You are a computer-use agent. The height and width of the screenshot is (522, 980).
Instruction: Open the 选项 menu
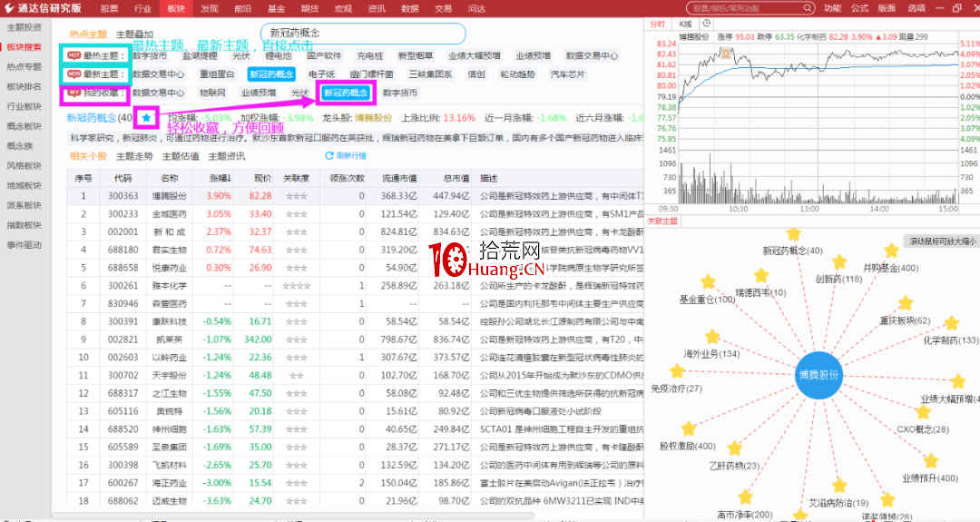click(x=916, y=8)
